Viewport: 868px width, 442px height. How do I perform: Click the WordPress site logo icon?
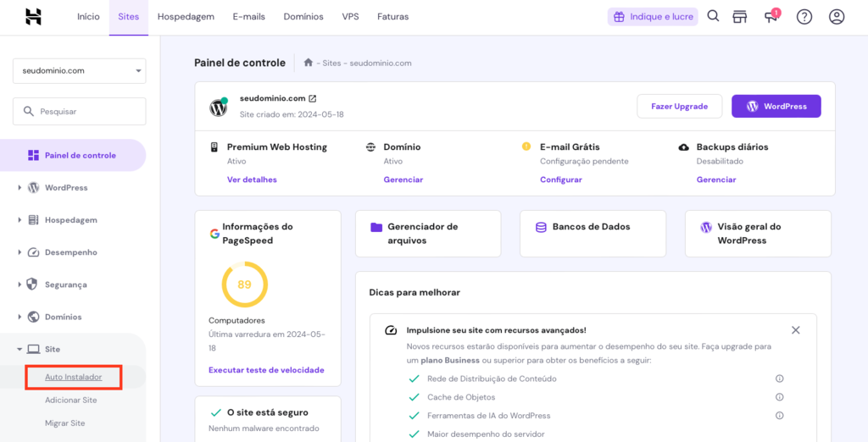219,108
